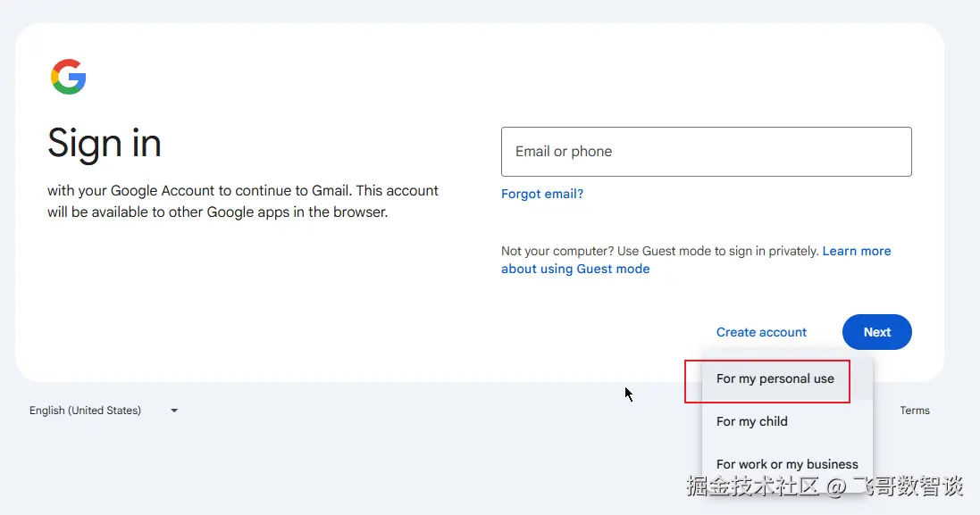This screenshot has height=515, width=980.
Task: Open English (United States) language dropdown
Action: pyautogui.click(x=104, y=411)
